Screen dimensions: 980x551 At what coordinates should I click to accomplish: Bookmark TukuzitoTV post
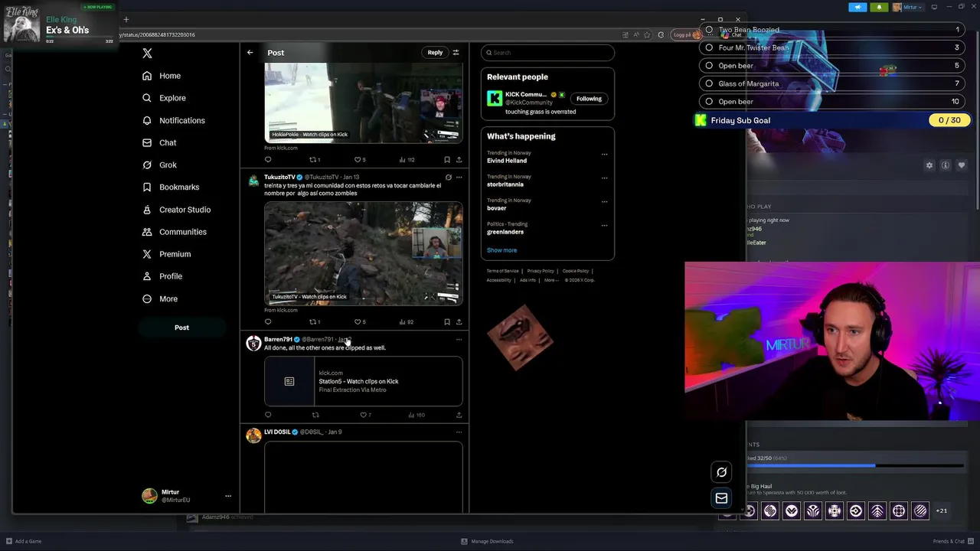pyautogui.click(x=447, y=322)
